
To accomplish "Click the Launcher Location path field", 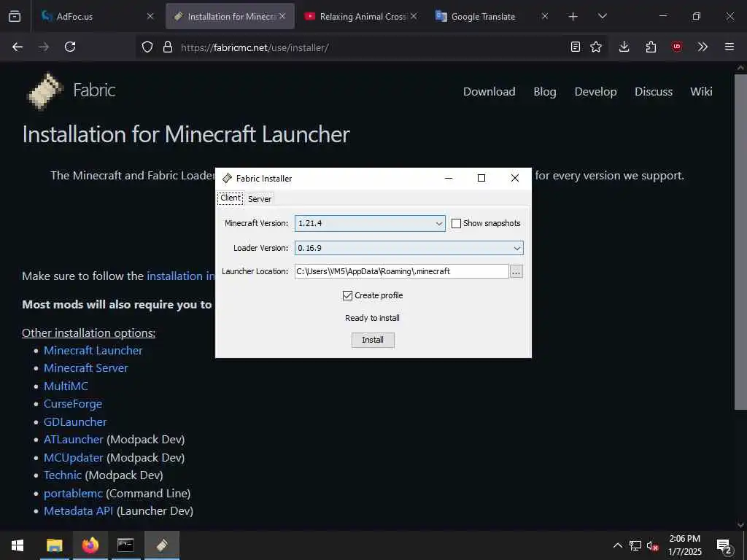I will [x=402, y=271].
